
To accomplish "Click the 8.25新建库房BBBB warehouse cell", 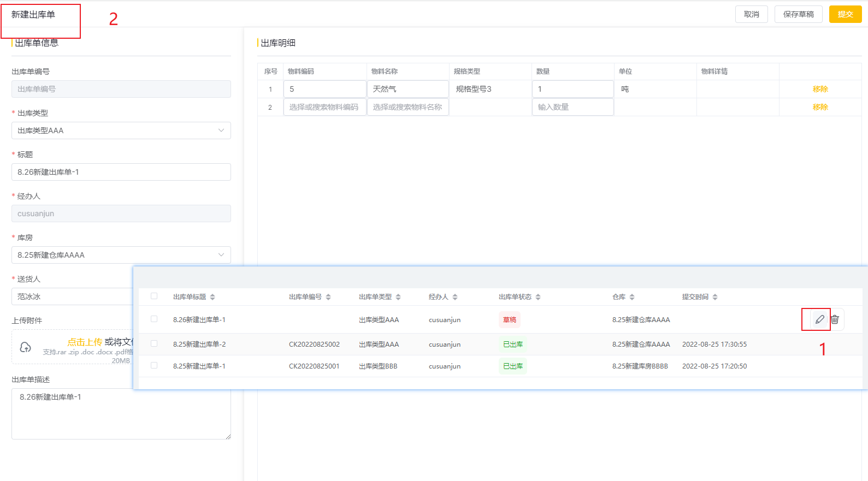I will point(640,366).
